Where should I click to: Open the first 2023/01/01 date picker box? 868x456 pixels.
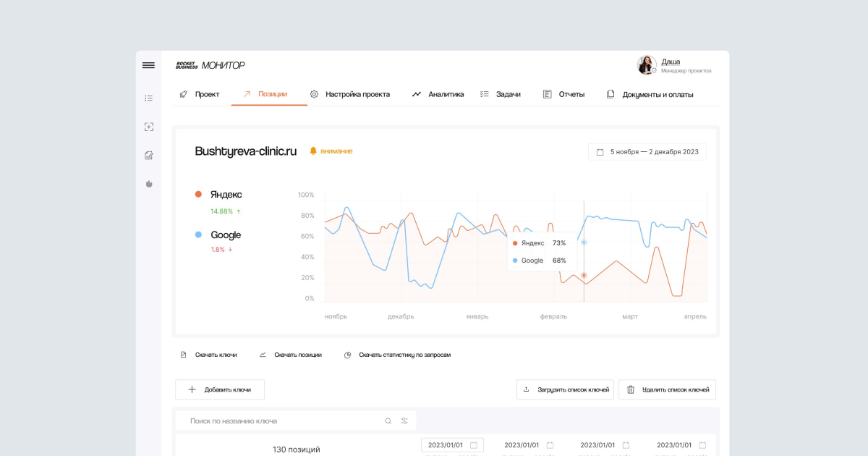(452, 445)
